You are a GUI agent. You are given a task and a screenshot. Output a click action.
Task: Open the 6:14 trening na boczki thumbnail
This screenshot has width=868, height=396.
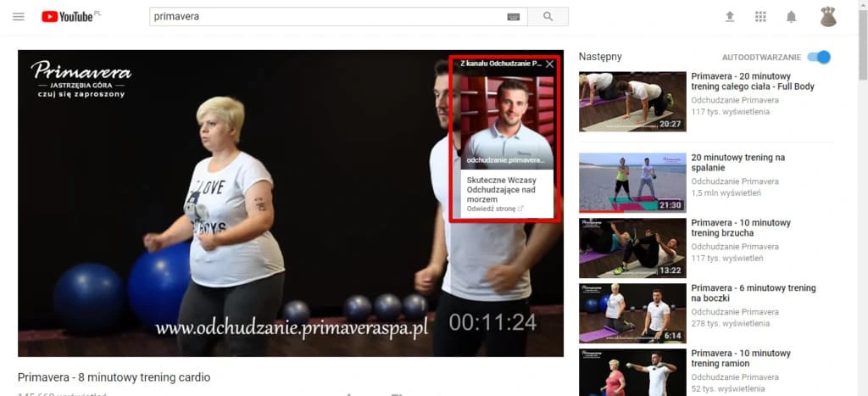pyautogui.click(x=632, y=314)
